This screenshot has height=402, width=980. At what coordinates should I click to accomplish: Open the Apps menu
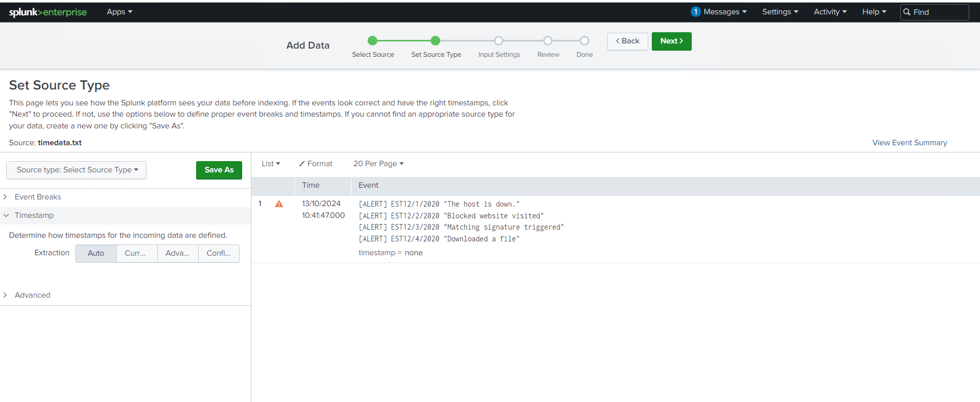[x=119, y=12]
